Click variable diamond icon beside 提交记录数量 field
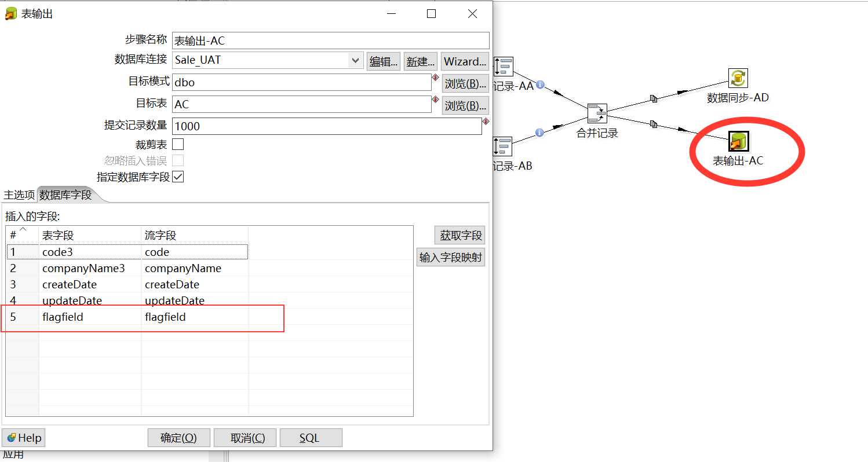This screenshot has width=868, height=462. (486, 121)
